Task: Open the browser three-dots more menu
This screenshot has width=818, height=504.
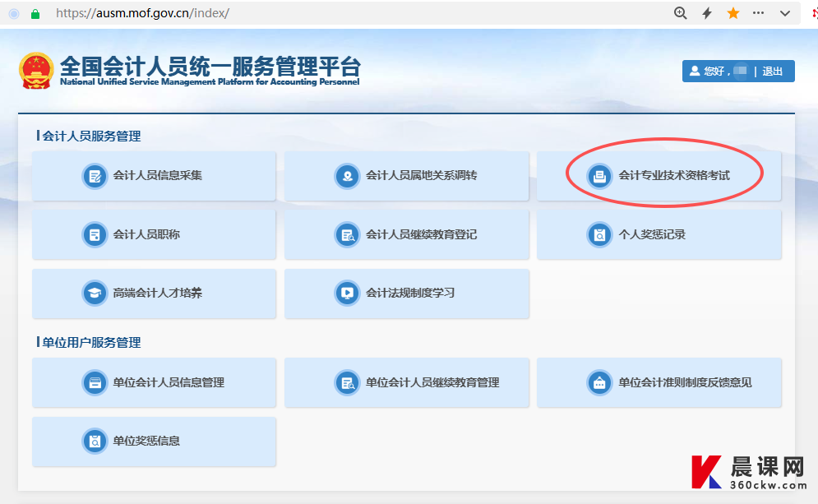Action: (759, 13)
